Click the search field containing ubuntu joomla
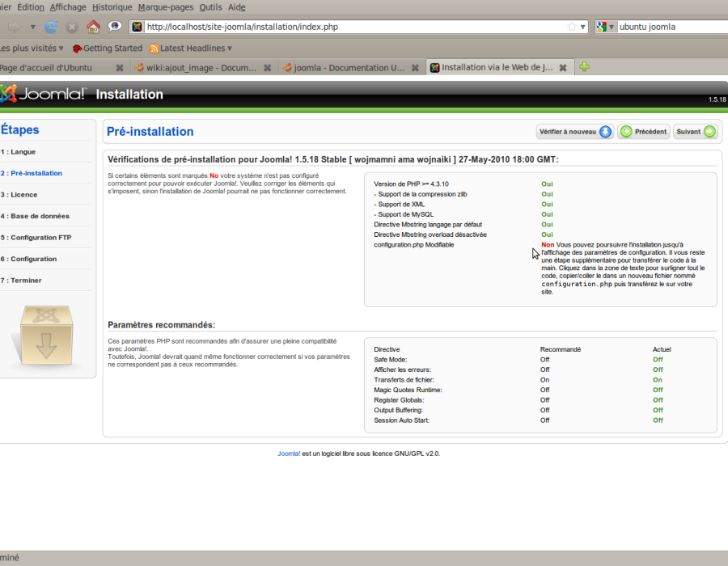 tap(672, 27)
